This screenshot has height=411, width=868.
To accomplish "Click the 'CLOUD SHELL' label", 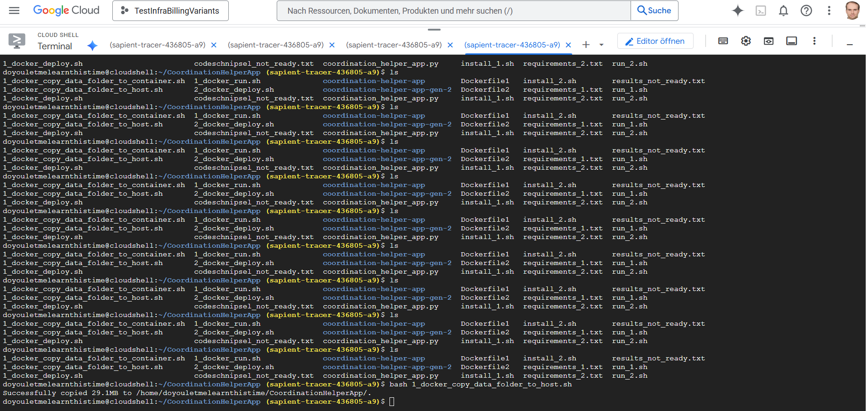I will coord(58,35).
